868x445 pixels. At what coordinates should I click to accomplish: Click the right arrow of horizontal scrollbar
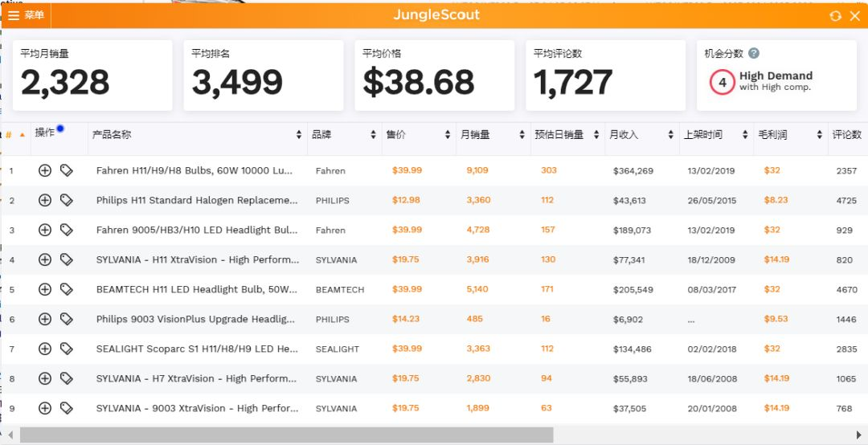tap(858, 435)
